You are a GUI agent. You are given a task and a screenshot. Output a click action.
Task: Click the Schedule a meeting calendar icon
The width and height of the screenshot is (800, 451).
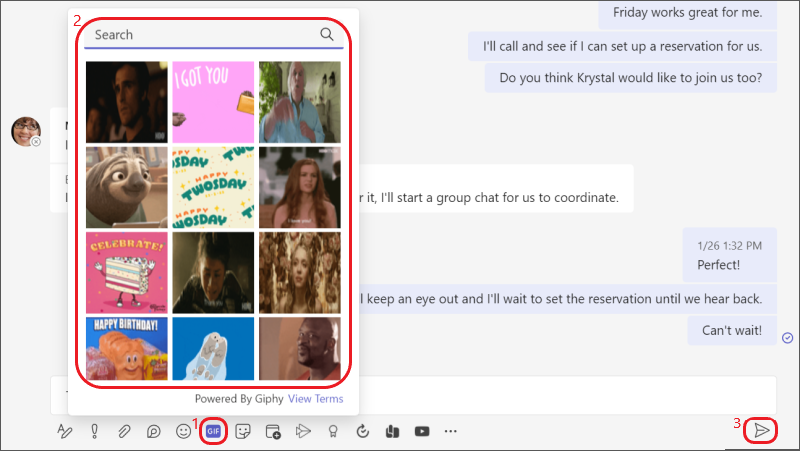pyautogui.click(x=272, y=431)
